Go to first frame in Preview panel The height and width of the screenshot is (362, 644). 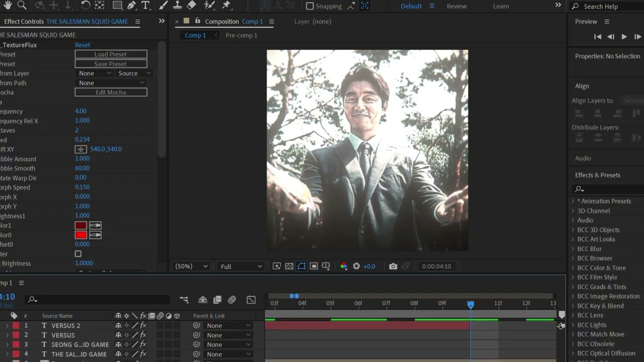(597, 37)
